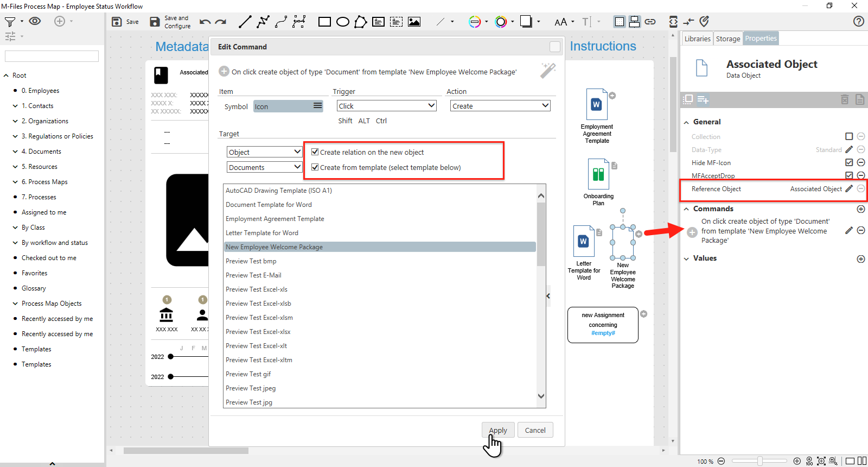Click the zoom slider handle
The width and height of the screenshot is (868, 467).
coord(760,461)
